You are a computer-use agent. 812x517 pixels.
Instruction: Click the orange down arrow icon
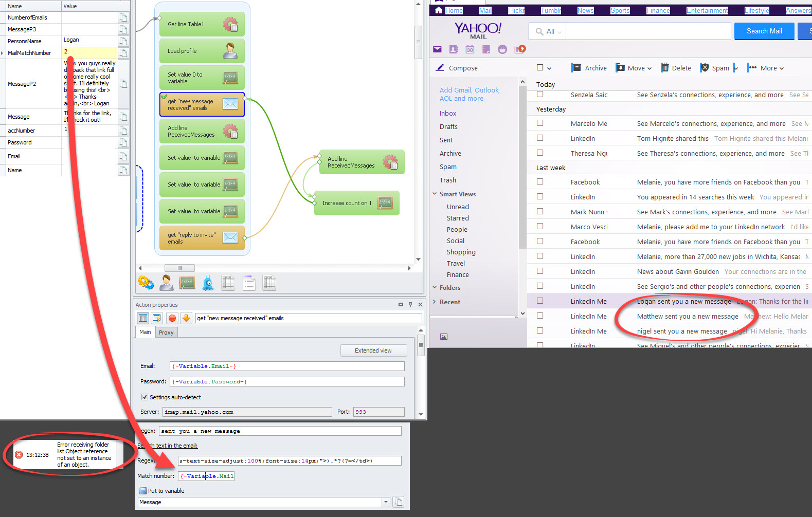coord(186,318)
